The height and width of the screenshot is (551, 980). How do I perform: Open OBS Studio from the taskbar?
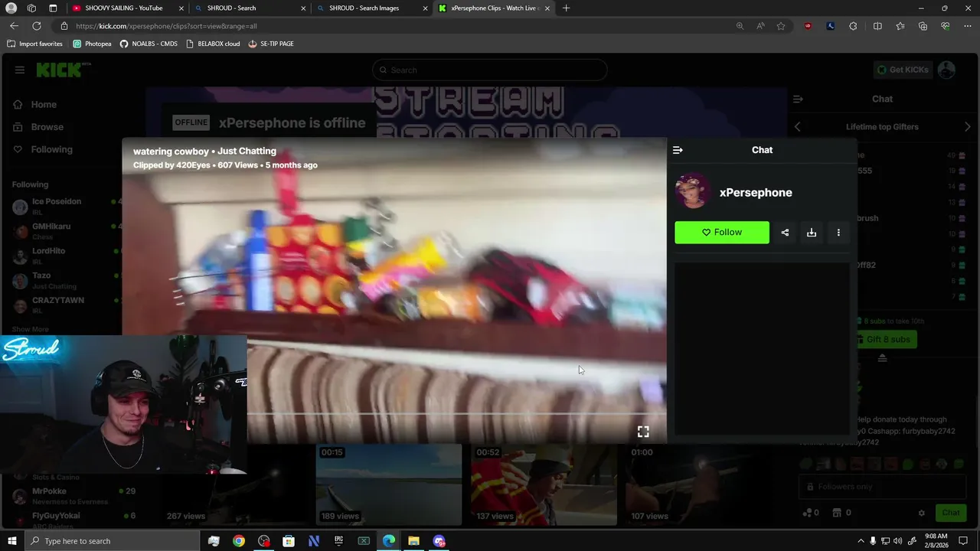[264, 541]
